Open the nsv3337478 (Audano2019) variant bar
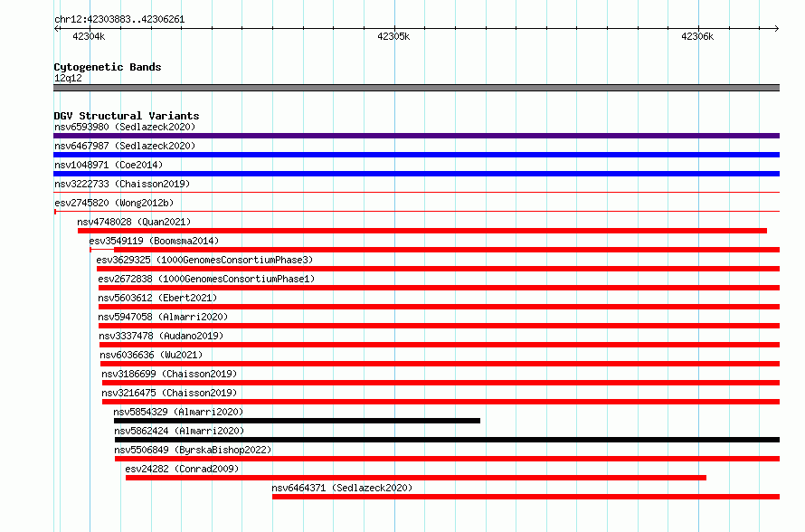 (440, 345)
